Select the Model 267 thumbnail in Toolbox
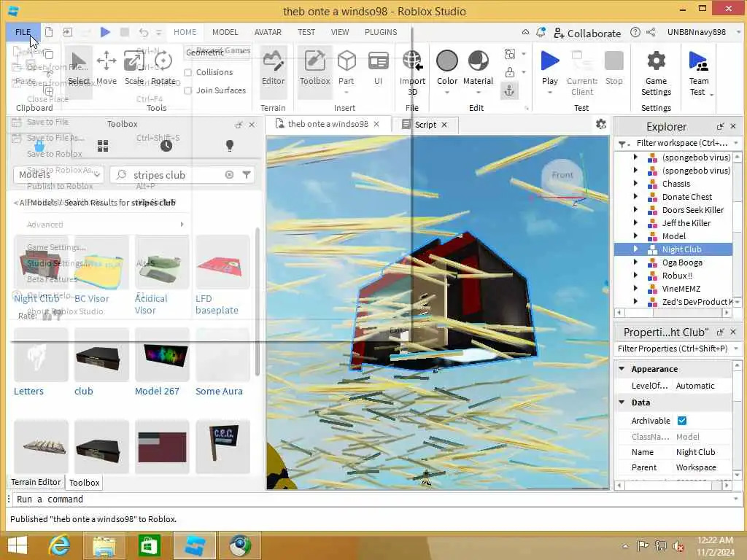Screen dimensions: 747x560 click(x=162, y=355)
